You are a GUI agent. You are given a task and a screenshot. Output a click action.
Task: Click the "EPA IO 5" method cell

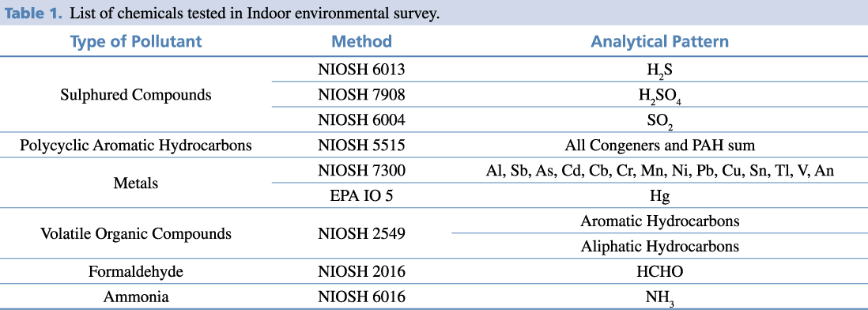pos(361,196)
